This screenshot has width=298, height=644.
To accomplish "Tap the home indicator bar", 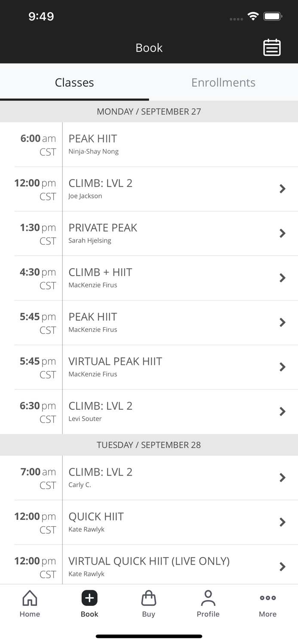I will click(149, 636).
